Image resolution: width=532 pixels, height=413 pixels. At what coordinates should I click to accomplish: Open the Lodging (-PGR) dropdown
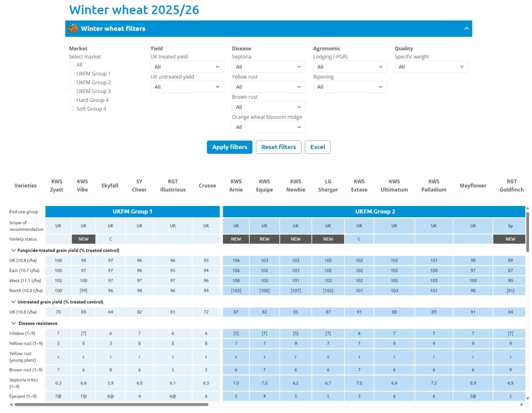(350, 67)
